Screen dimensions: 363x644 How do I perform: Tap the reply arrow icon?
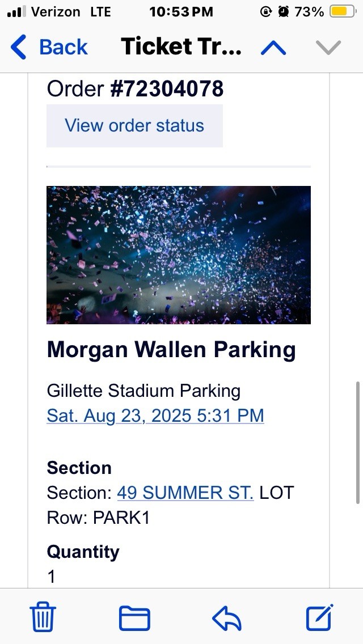(226, 617)
